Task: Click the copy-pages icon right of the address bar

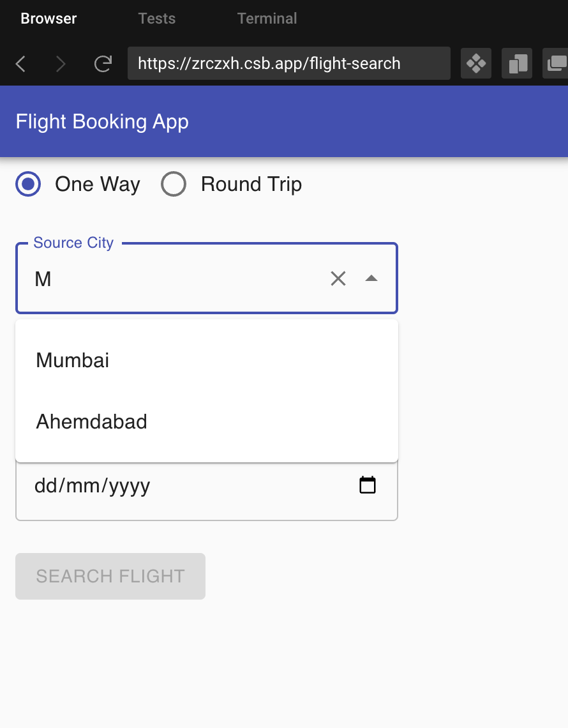Action: coord(517,63)
